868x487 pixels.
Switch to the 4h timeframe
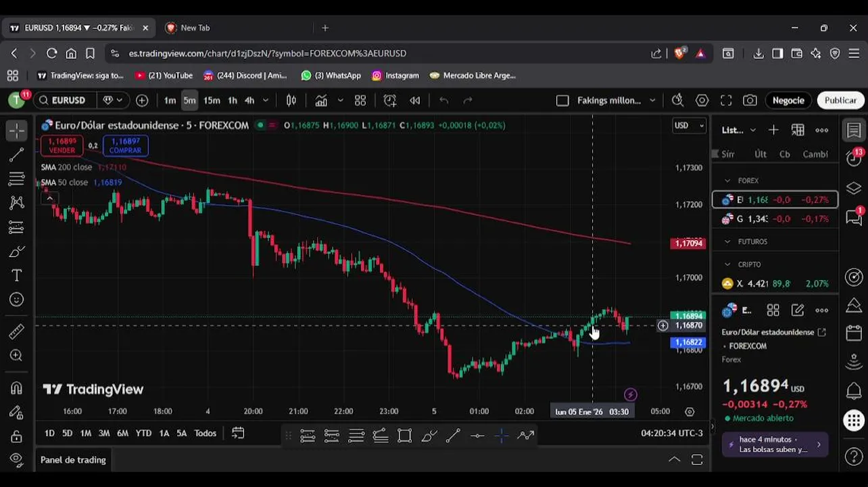[x=249, y=100]
